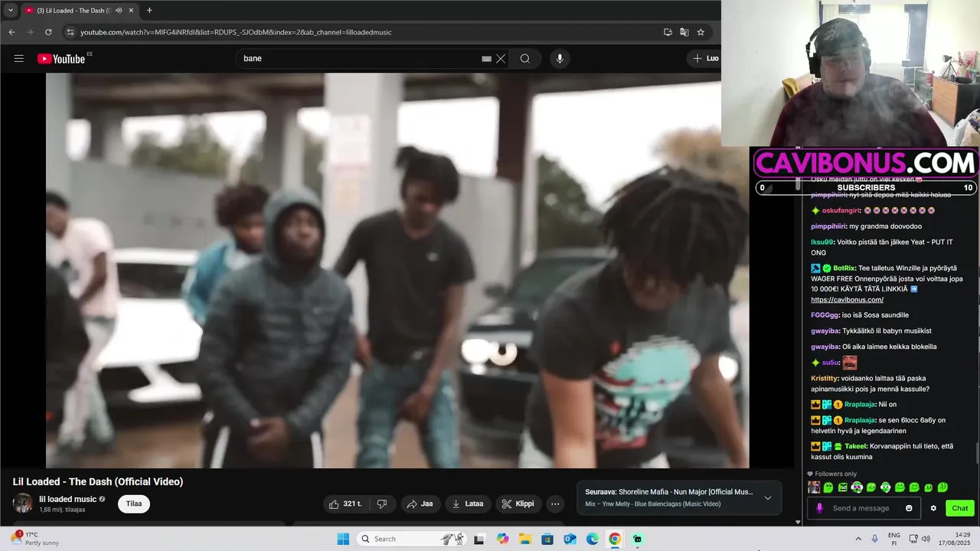Click the taskbar Search box
Screen dimensions: 980x551
[x=413, y=539]
